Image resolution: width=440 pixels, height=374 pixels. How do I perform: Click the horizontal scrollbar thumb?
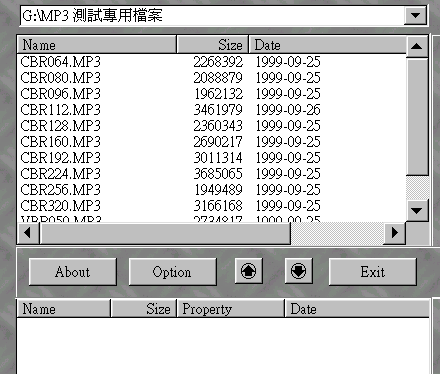point(165,233)
